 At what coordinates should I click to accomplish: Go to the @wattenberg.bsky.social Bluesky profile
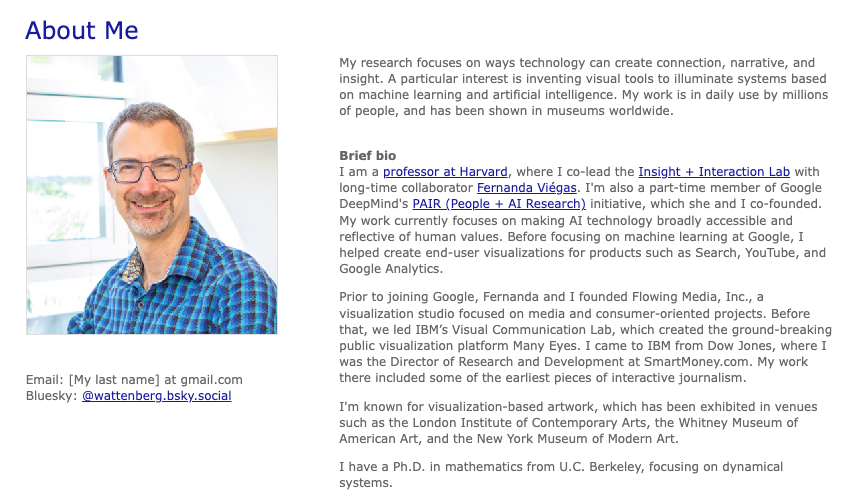(x=156, y=396)
